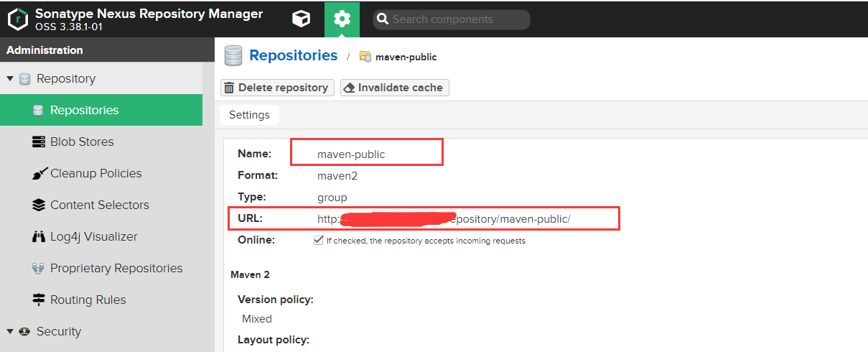Click the maven-public breadcrumb
Screen dimensions: 868x352
(x=406, y=57)
